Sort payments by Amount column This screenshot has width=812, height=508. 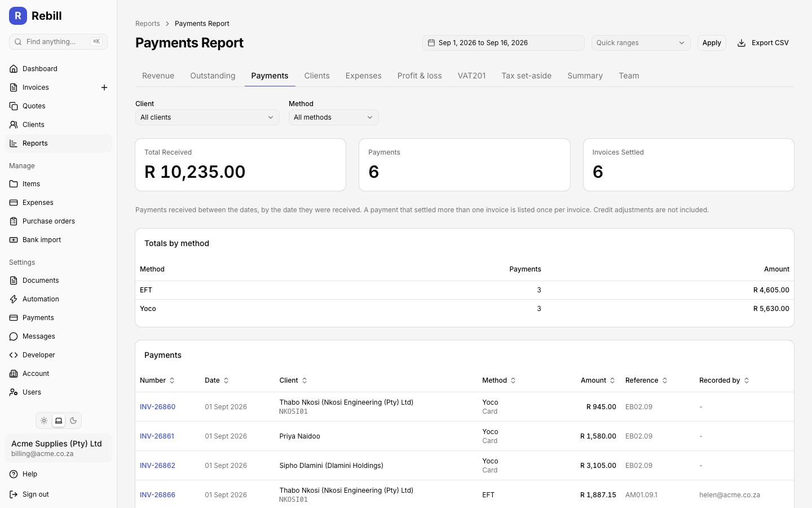pyautogui.click(x=598, y=380)
